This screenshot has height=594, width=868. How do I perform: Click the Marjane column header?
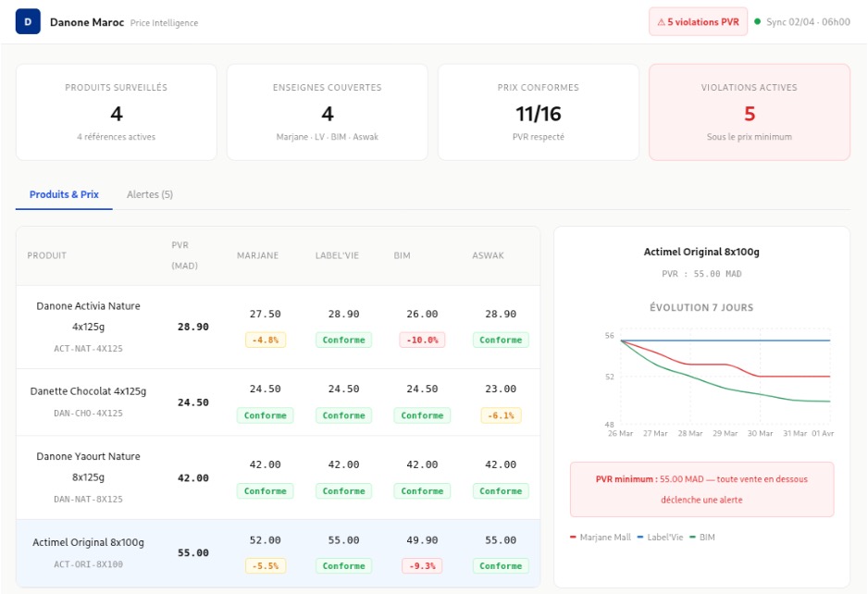click(x=257, y=255)
